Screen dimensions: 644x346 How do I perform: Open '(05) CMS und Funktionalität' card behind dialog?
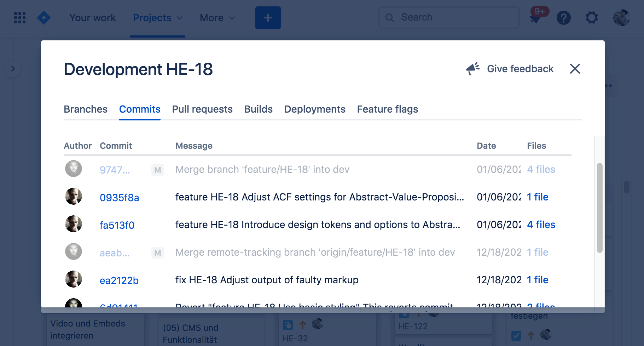click(191, 334)
